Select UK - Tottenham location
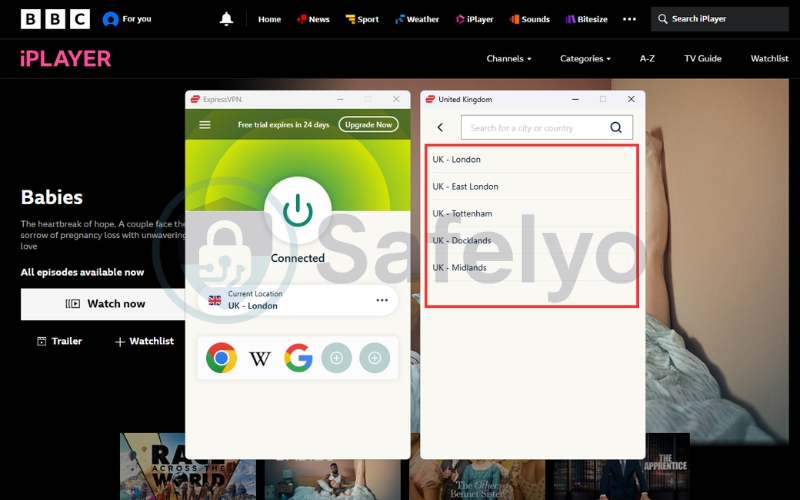The height and width of the screenshot is (500, 800). (x=532, y=213)
